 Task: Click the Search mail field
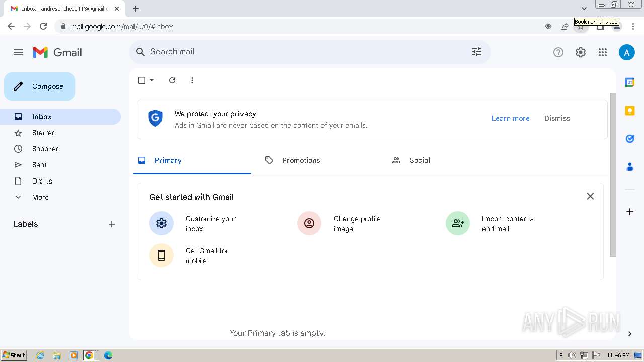(x=309, y=52)
